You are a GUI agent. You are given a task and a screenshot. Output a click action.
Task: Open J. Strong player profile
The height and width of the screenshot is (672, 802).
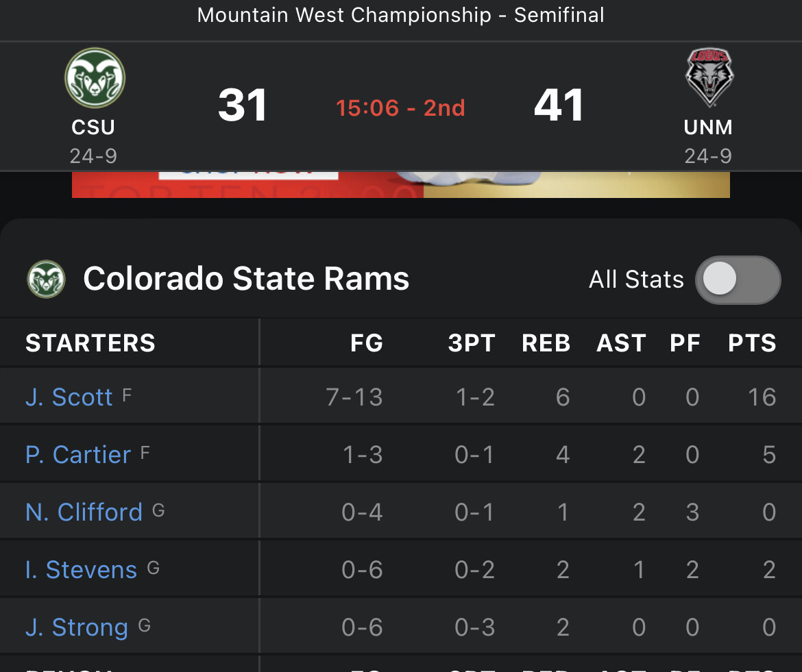77,627
